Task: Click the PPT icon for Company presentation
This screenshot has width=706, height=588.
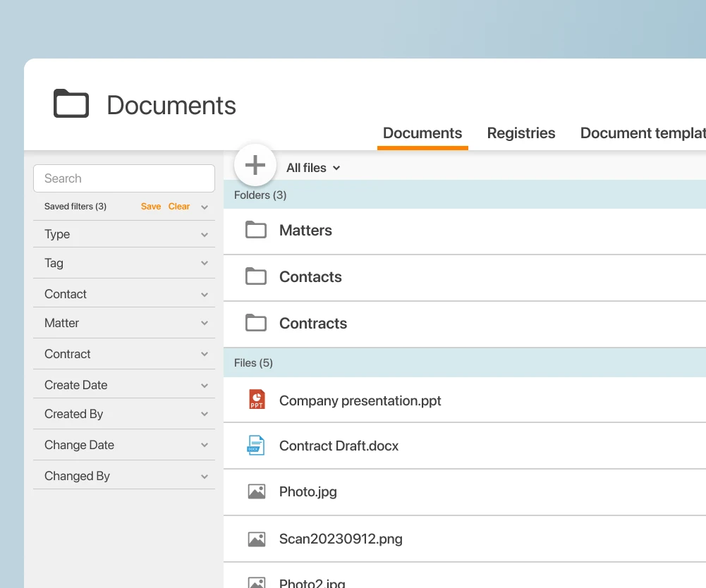Action: pos(257,399)
